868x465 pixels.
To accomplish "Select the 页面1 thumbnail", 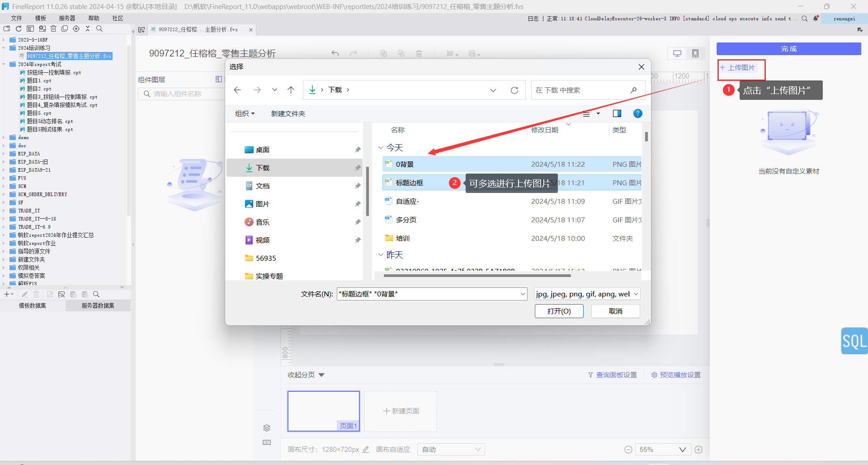I will [x=324, y=411].
